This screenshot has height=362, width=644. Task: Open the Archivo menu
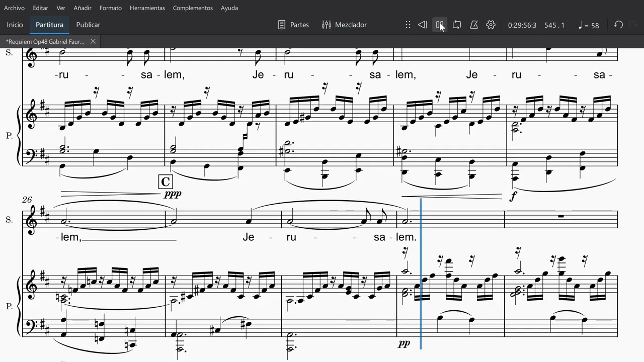coord(14,8)
